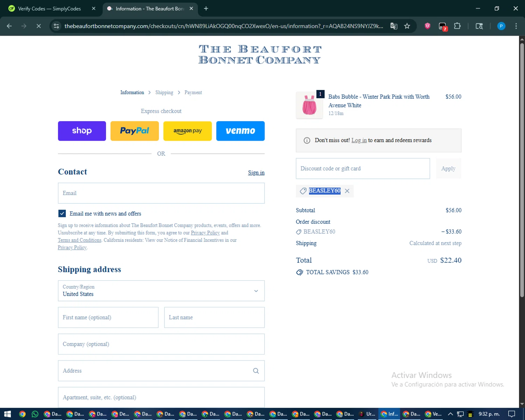This screenshot has width=525, height=420.
Task: Click the Address search magnifier icon
Action: (x=256, y=371)
